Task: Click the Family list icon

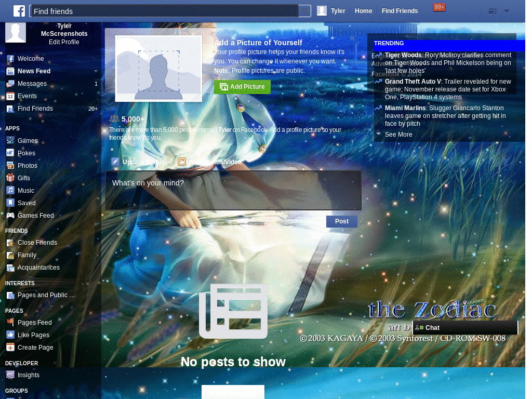Action: click(10, 255)
